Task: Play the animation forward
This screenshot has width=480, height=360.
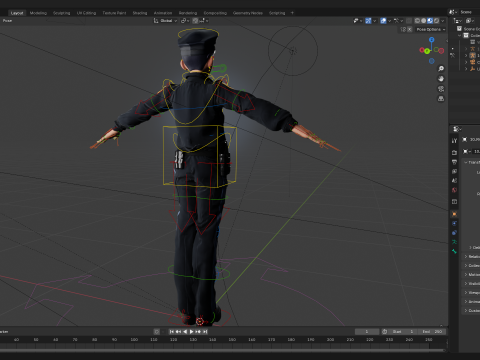Action: pyautogui.click(x=191, y=332)
